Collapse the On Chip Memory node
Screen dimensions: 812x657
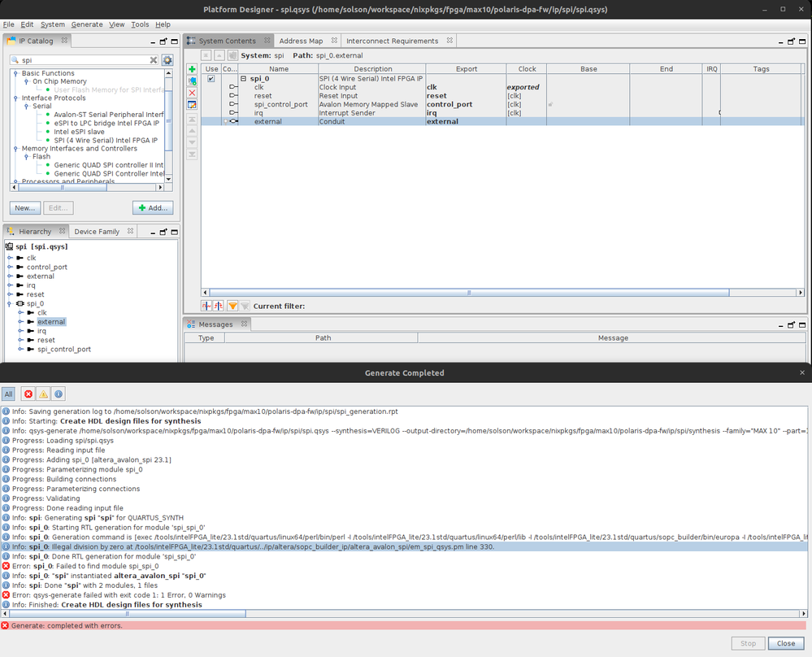[x=26, y=81]
